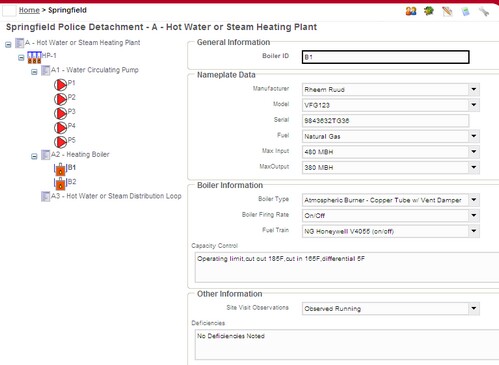Open the pencil edit icon in toolbar
The height and width of the screenshot is (365, 499).
click(x=447, y=11)
